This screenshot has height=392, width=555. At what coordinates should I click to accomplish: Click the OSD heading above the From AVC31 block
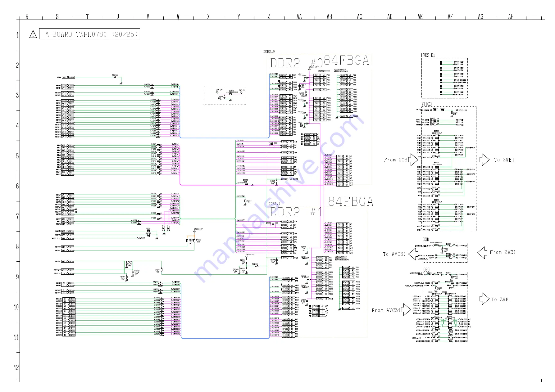[x=426, y=269]
